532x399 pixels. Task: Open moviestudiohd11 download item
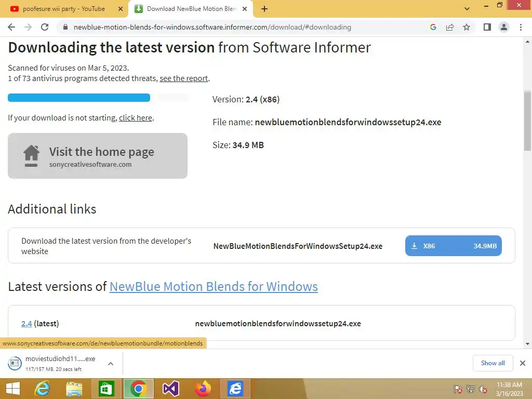tap(54, 363)
